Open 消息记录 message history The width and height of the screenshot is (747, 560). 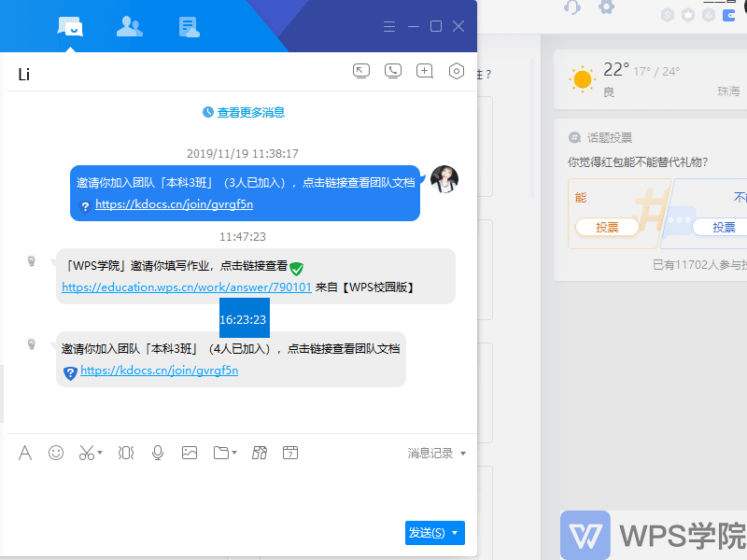(430, 454)
